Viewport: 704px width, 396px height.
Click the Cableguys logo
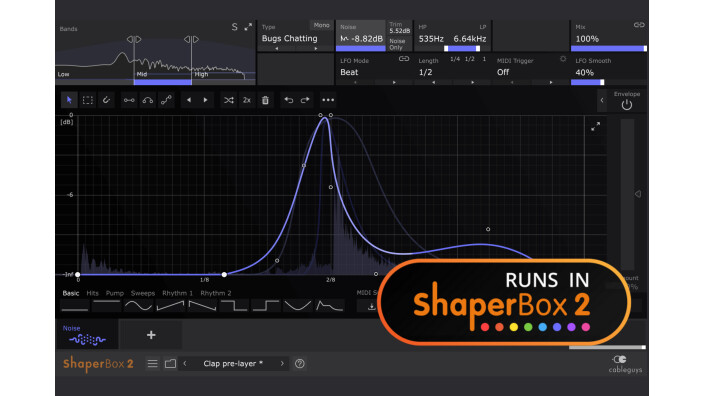point(625,364)
